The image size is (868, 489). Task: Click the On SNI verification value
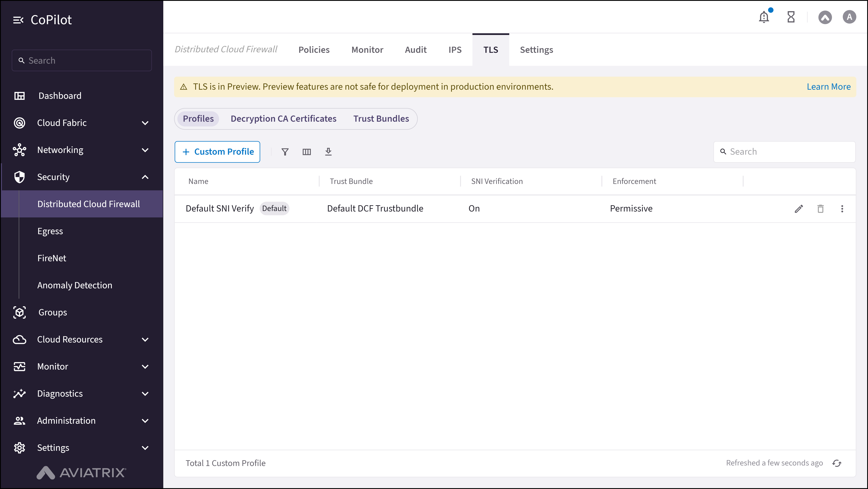pos(474,209)
